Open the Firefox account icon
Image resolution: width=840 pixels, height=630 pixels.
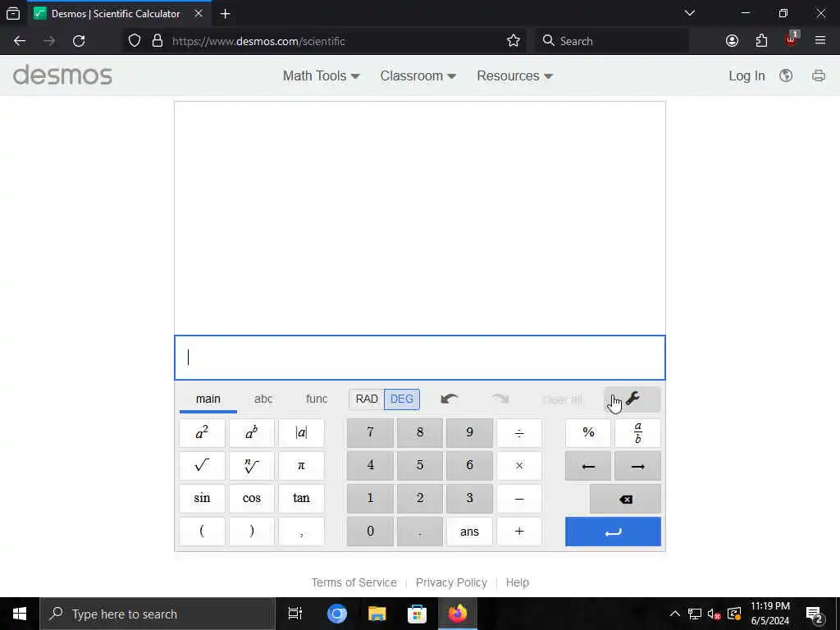732,41
